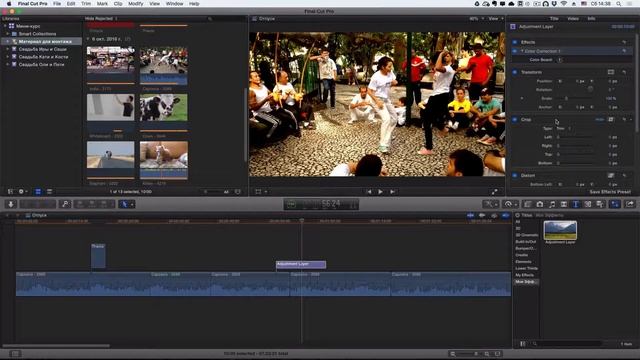Toggle the Effects section checkbox
This screenshot has width=640, height=360.
[515, 42]
